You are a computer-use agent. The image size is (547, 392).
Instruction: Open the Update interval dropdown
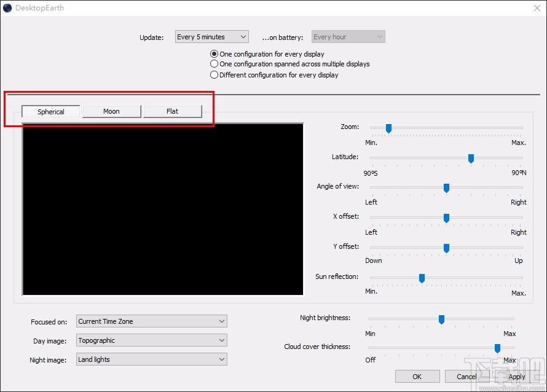coord(212,37)
